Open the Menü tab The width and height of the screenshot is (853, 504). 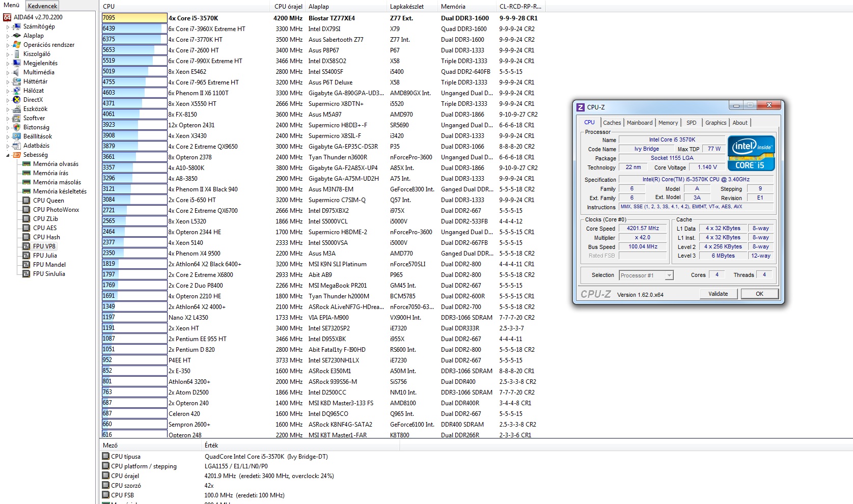[11, 5]
